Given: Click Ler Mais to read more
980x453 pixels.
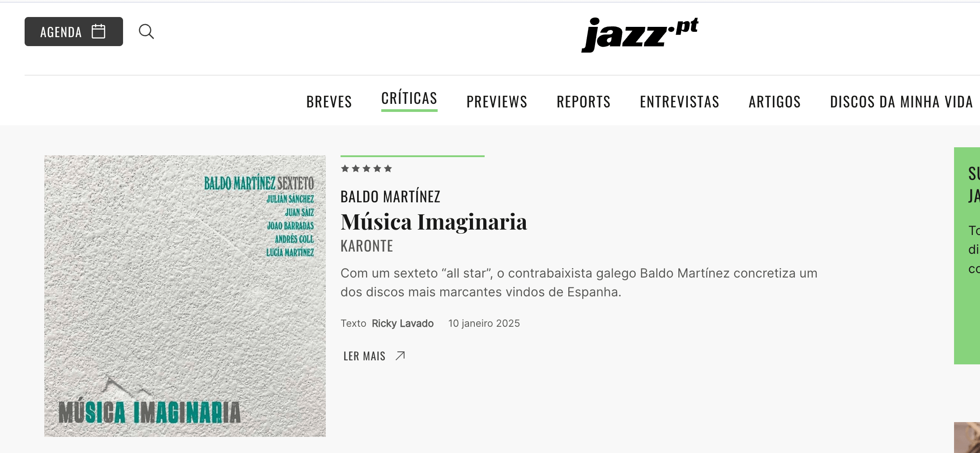Looking at the screenshot, I should [364, 356].
